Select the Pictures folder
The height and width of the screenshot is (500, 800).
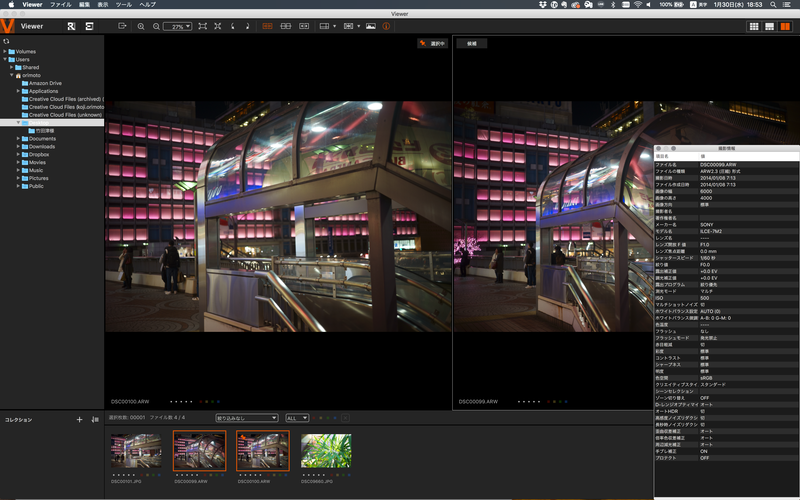click(35, 178)
